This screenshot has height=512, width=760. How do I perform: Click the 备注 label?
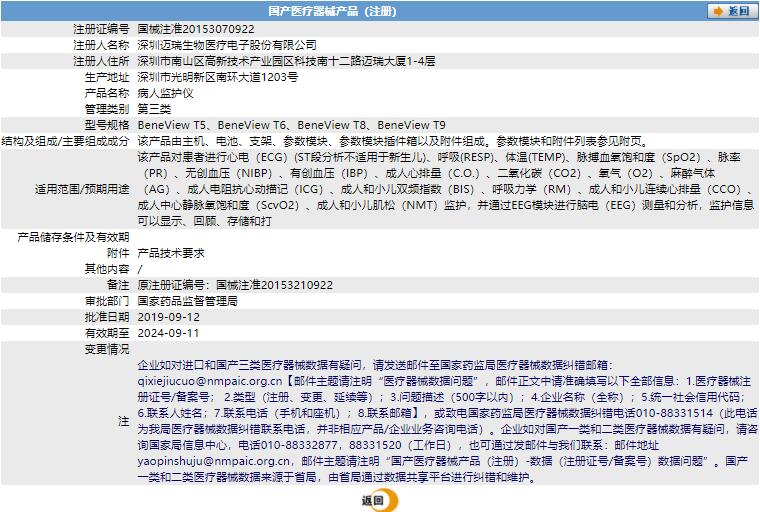click(118, 285)
